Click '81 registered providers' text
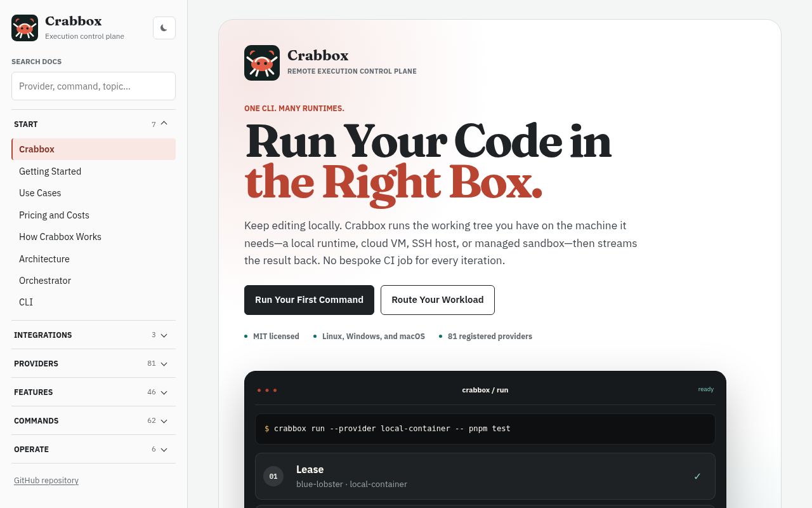This screenshot has height=508, width=812. pyautogui.click(x=490, y=337)
